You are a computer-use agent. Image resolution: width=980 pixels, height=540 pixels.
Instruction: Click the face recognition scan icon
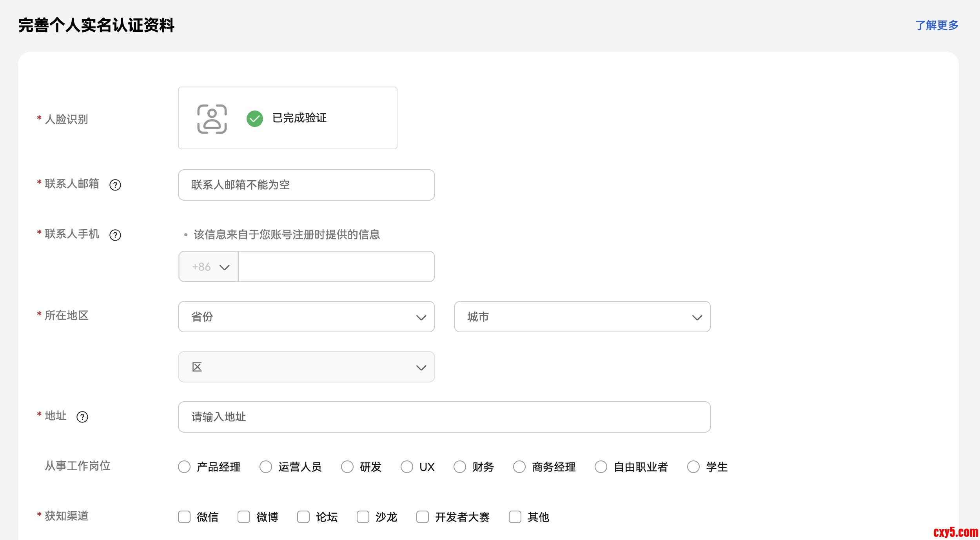tap(212, 119)
